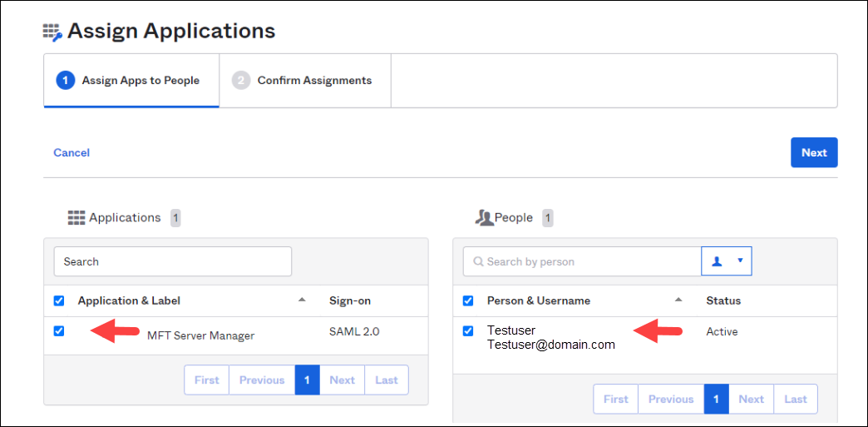This screenshot has width=868, height=427.
Task: Go to Previous page of Applications
Action: click(x=262, y=380)
